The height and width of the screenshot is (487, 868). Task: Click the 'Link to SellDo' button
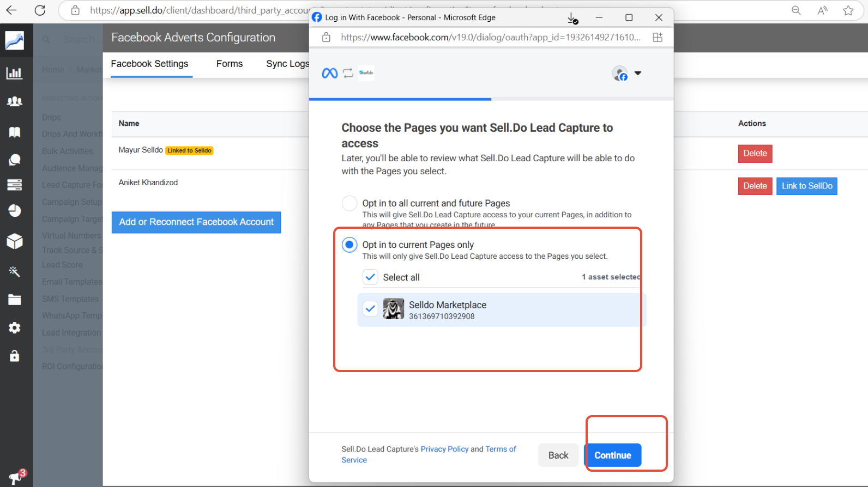coord(806,186)
